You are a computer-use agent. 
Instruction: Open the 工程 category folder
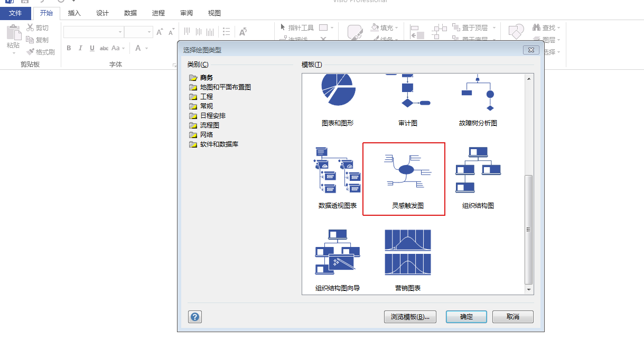coord(201,97)
